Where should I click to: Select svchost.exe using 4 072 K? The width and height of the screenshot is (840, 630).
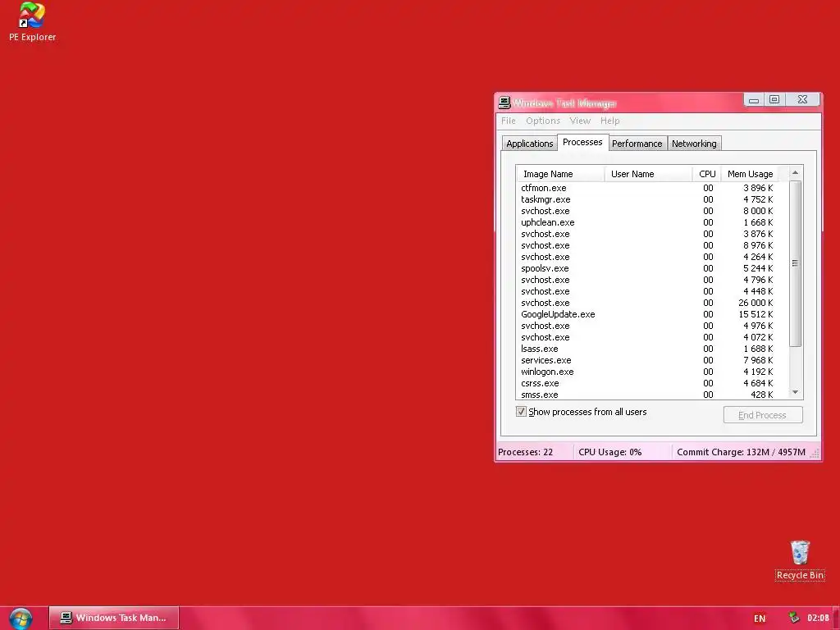click(x=647, y=337)
